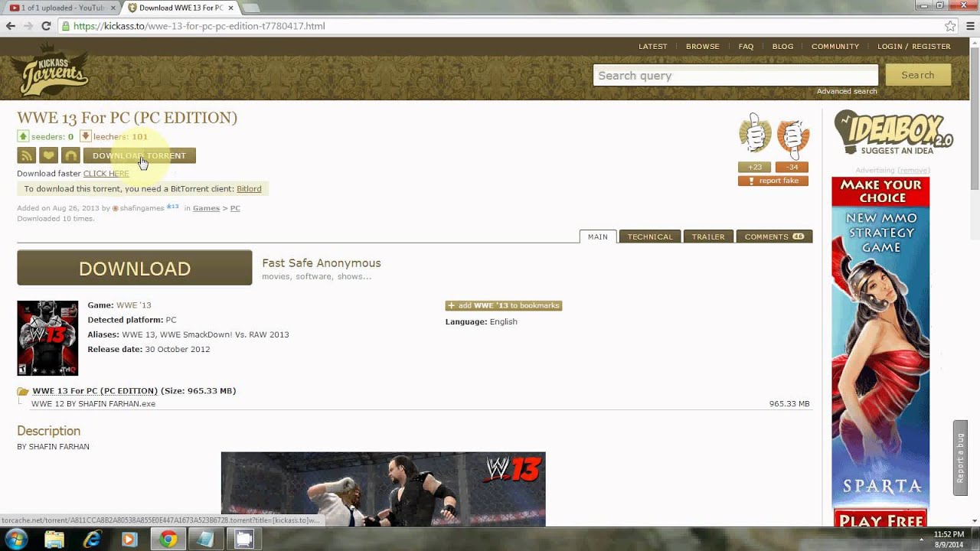This screenshot has height=551, width=980.
Task: Go to LOGIN / REGISTER
Action: click(914, 47)
